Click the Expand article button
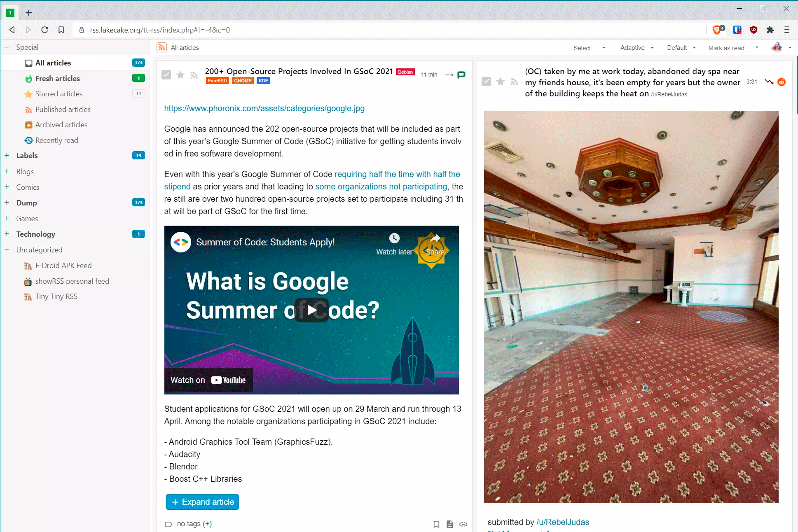Image resolution: width=798 pixels, height=532 pixels. coord(202,502)
